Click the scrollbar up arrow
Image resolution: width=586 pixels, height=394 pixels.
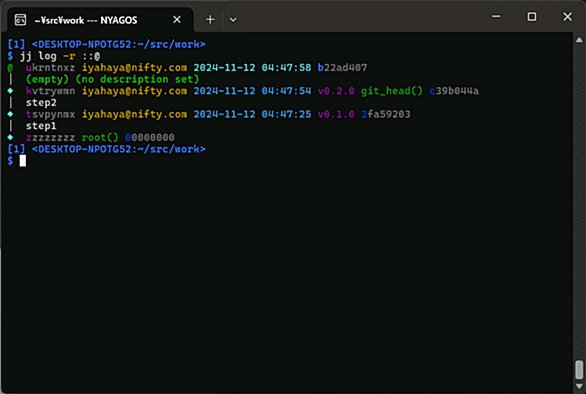[579, 40]
